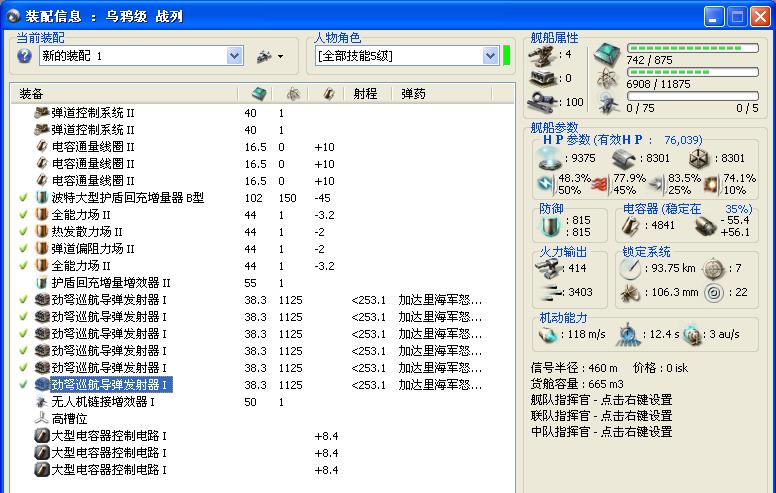776x493 pixels.
Task: Click the calibration icon showing 100
Action: pyautogui.click(x=543, y=102)
